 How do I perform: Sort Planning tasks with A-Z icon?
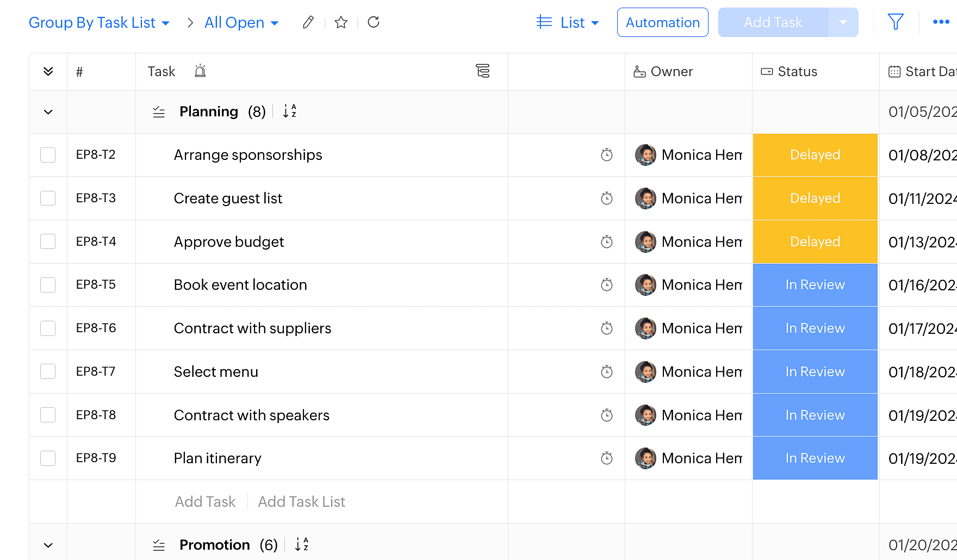click(x=289, y=111)
